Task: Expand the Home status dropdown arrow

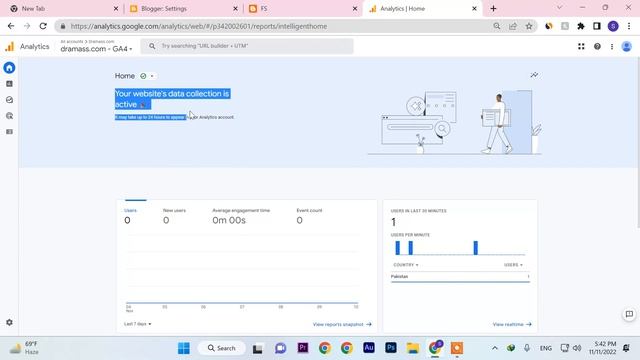Action: [152, 76]
